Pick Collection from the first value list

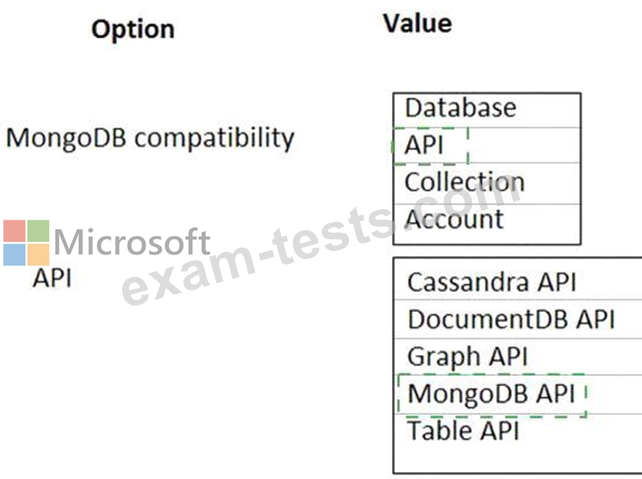486,183
